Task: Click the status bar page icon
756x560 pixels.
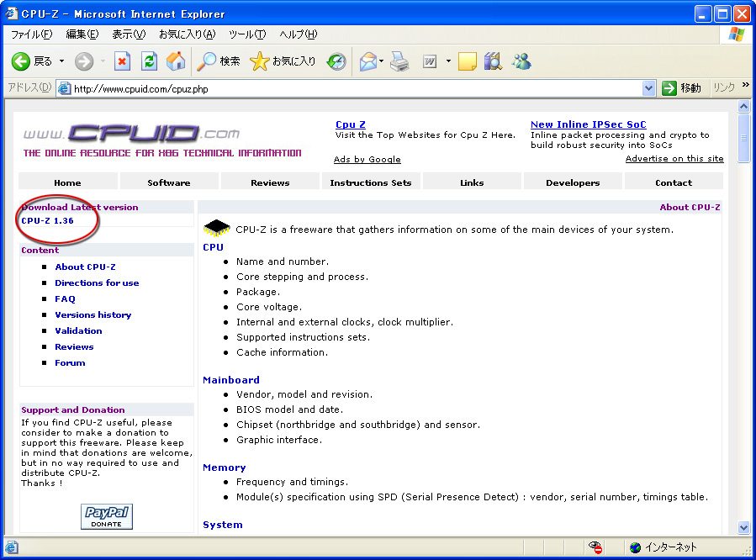Action: 12,547
